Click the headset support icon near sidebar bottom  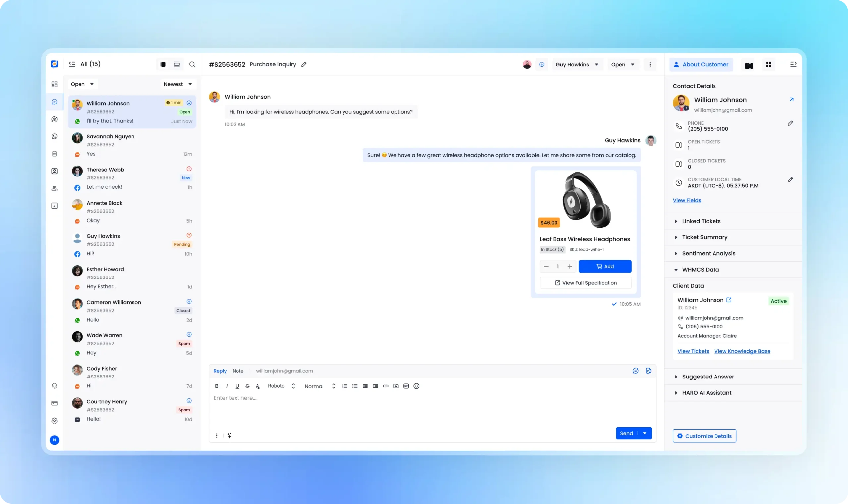click(54, 385)
